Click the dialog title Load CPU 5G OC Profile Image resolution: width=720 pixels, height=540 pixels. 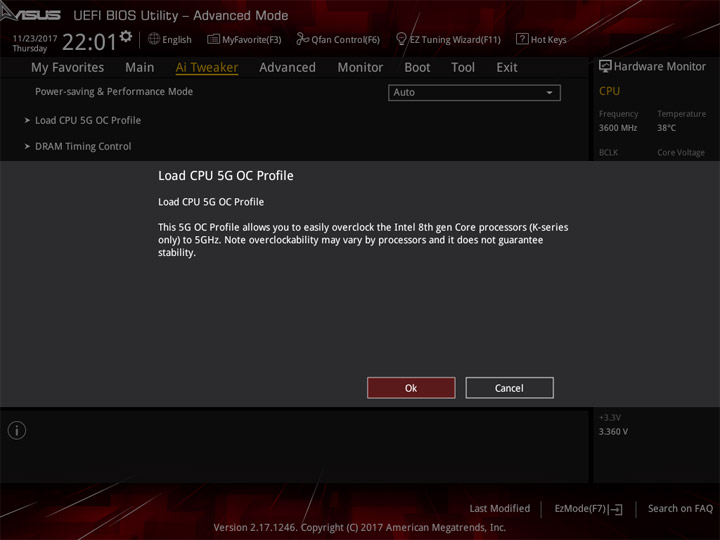(225, 175)
